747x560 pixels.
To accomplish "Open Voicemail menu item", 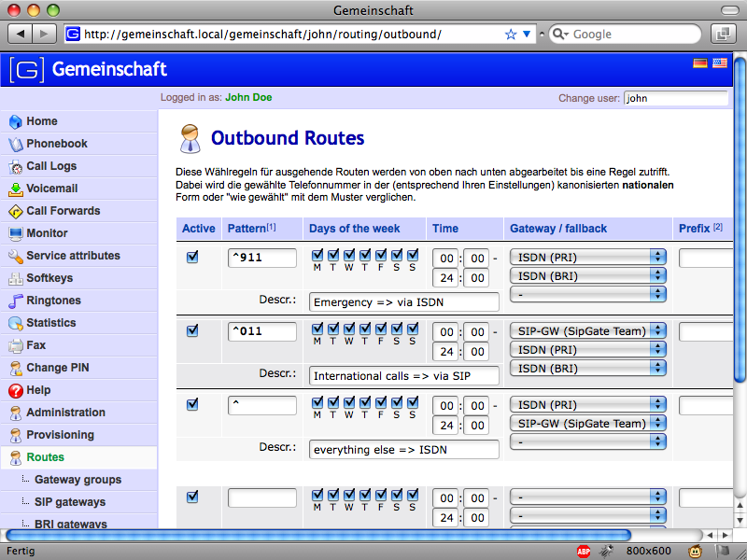I will (x=78, y=189).
